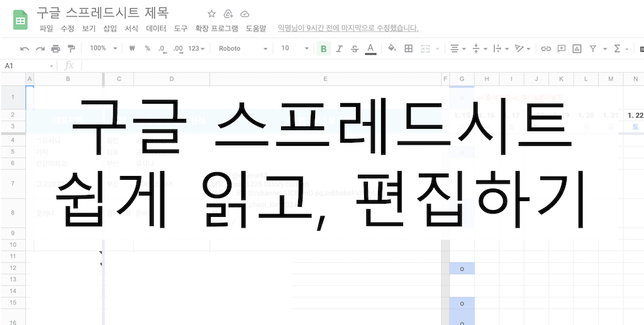Check the cloud save status icon
644x325 pixels.
click(245, 14)
